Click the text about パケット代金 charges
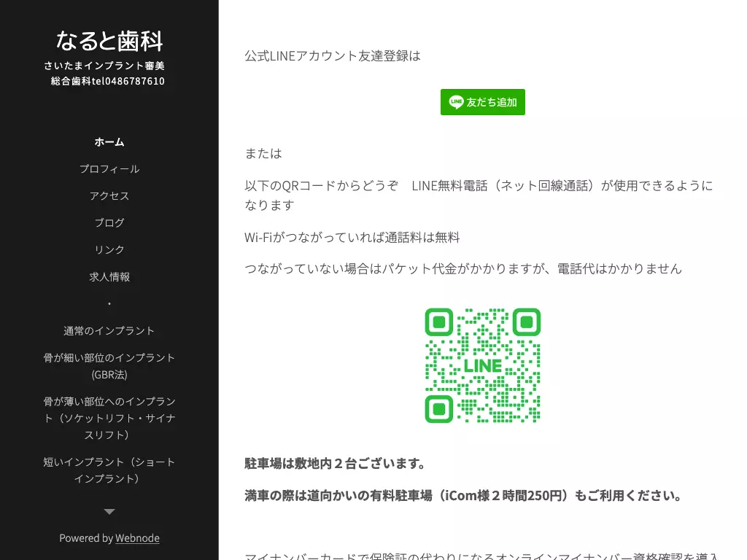The height and width of the screenshot is (560, 747). pyautogui.click(x=463, y=269)
